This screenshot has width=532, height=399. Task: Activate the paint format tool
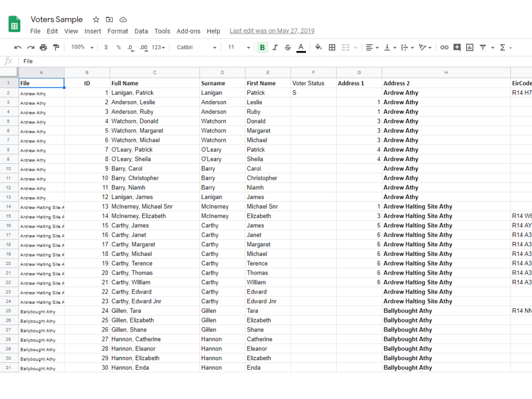pos(56,47)
